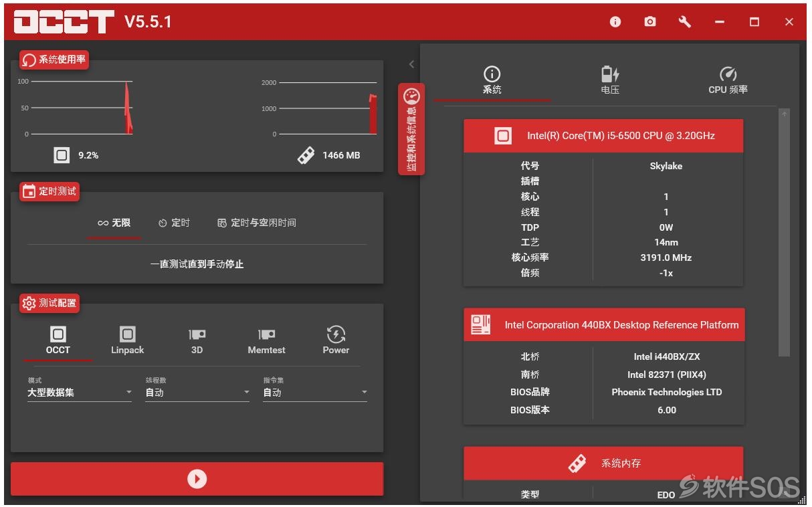Choose the Power test type

(336, 340)
